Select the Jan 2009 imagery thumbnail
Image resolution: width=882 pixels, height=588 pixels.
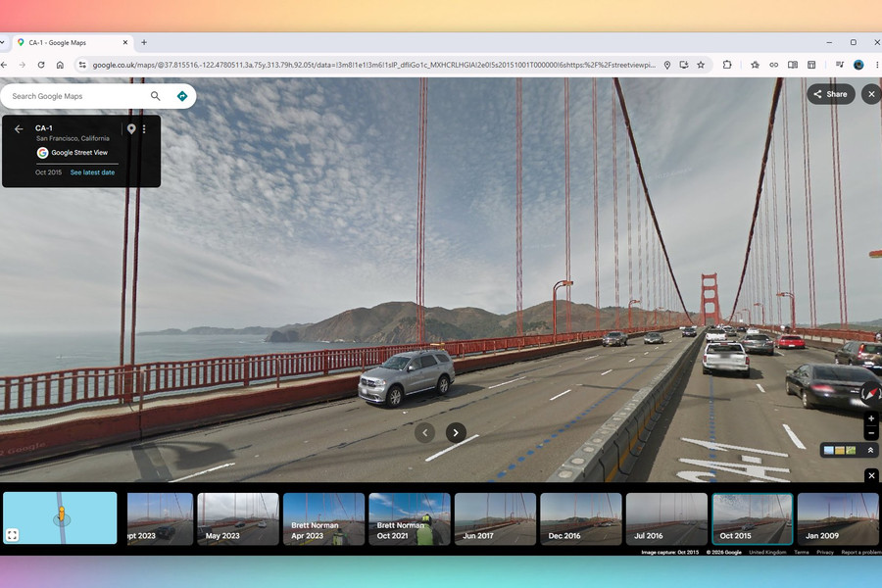[838, 518]
